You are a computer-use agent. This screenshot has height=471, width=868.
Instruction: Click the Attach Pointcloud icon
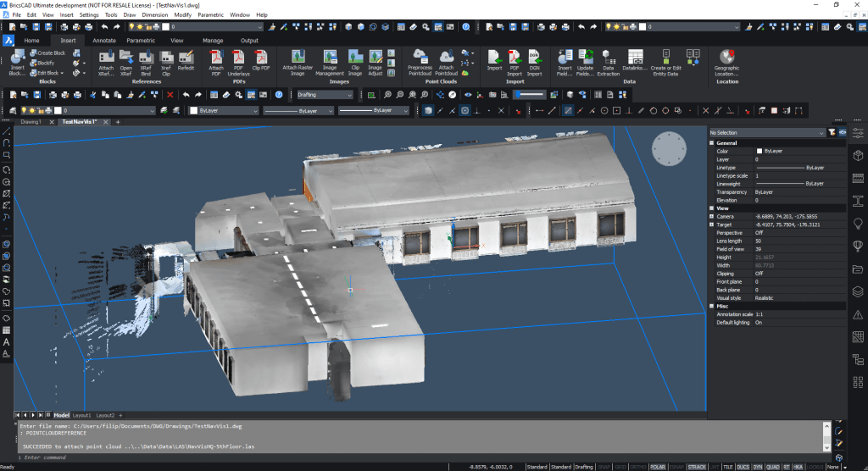[446, 63]
